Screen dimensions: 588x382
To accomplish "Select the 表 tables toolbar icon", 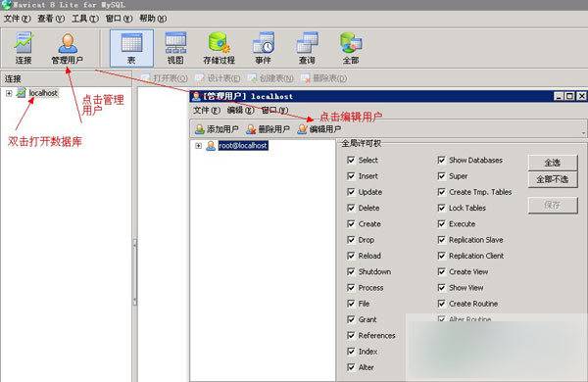I will [x=131, y=48].
